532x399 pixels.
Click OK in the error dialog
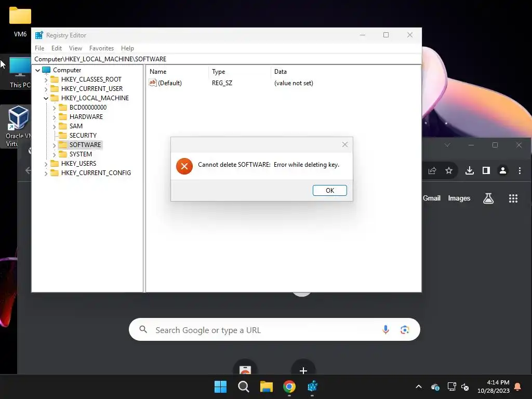click(x=329, y=190)
